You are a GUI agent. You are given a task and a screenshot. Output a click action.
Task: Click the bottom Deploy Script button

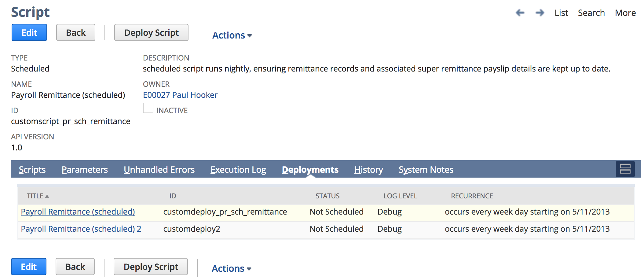[151, 267]
